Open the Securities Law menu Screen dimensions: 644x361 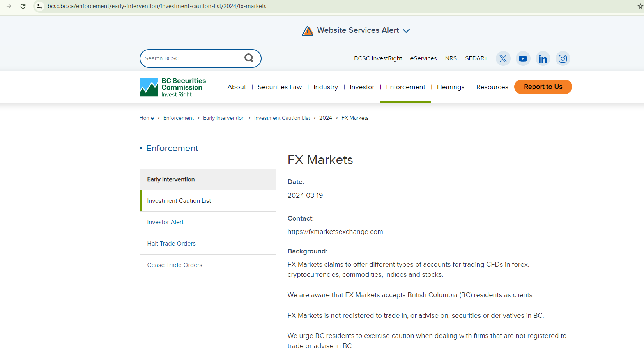(280, 87)
